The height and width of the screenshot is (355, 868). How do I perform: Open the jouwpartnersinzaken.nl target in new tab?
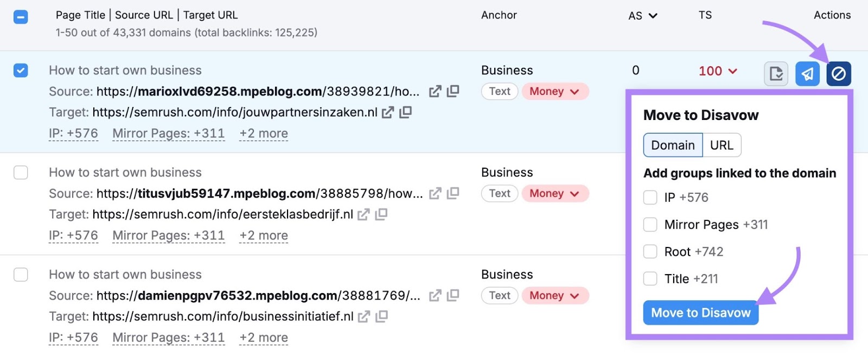[386, 113]
